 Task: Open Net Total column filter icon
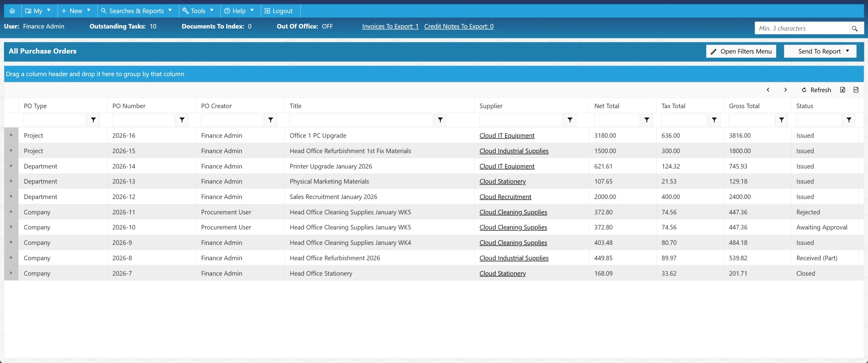pyautogui.click(x=647, y=120)
